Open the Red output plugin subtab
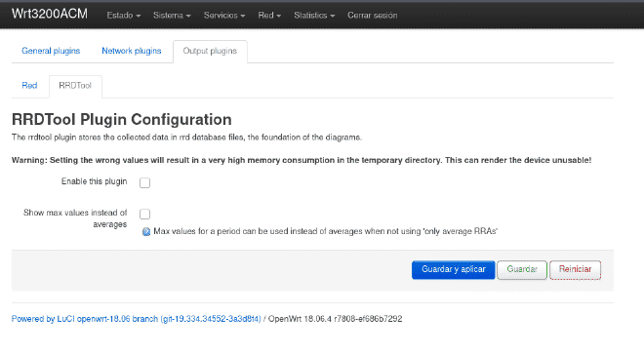Viewport: 644px width, 355px height. (29, 86)
